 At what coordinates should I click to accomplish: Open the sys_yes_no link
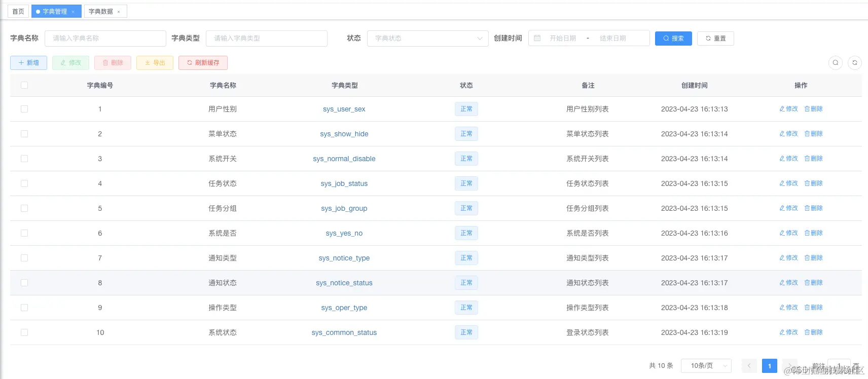pyautogui.click(x=344, y=233)
